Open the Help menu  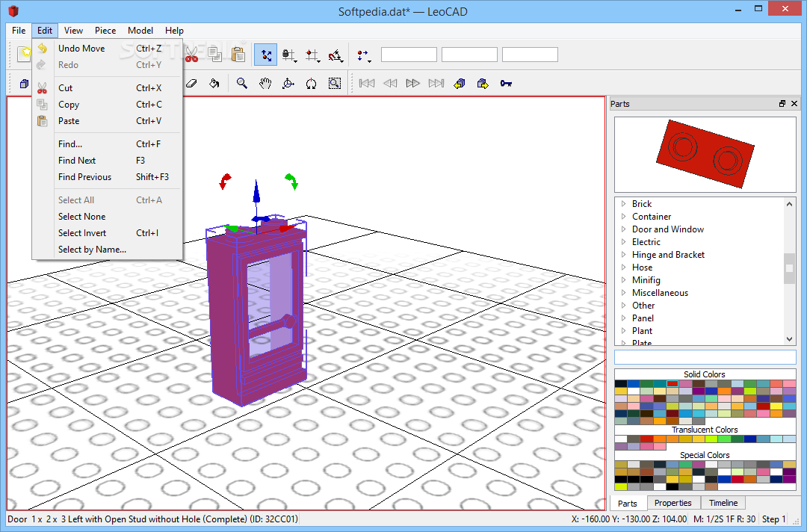tap(174, 31)
